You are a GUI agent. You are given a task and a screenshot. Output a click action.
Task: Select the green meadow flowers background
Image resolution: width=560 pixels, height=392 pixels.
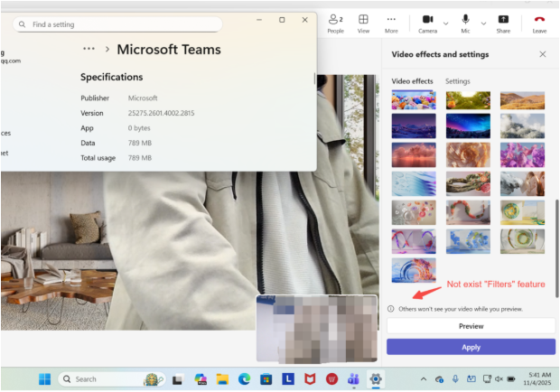click(468, 99)
